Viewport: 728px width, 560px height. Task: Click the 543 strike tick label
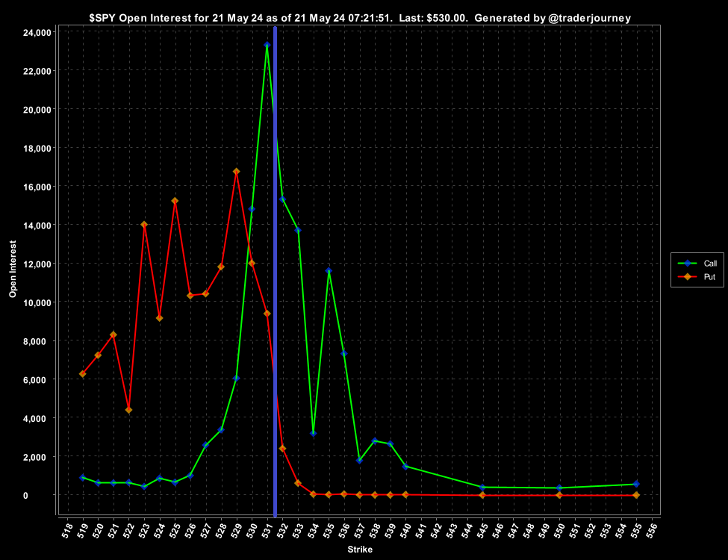coord(451,531)
